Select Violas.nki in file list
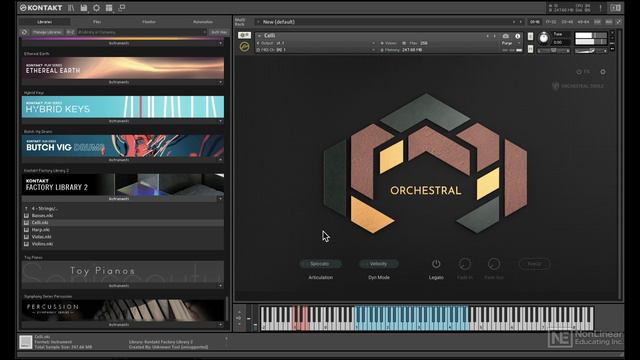Image resolution: width=640 pixels, height=360 pixels. click(122, 237)
